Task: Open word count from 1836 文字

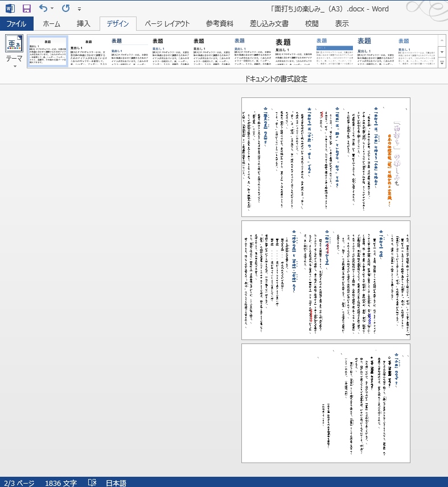Action: click(x=61, y=482)
